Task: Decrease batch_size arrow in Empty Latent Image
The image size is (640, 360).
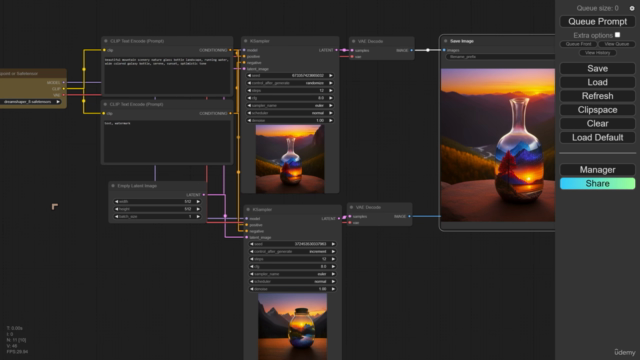Action: [x=116, y=216]
